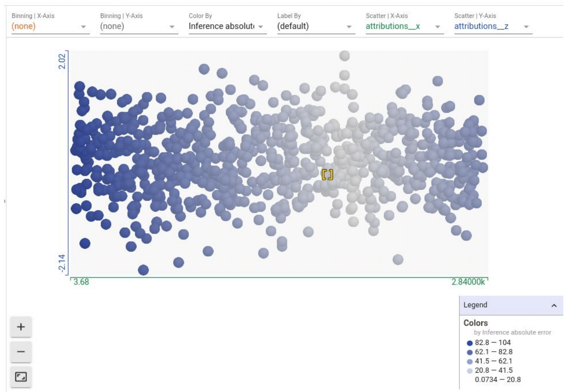Click the 41.5 – 62.1 legend color dot
Image resolution: width=566 pixels, height=392 pixels.
470,361
